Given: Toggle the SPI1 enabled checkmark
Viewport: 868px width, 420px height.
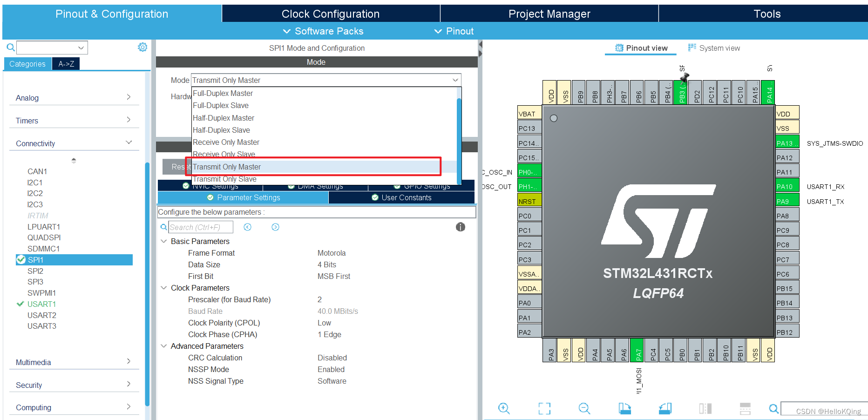Looking at the screenshot, I should [x=21, y=259].
